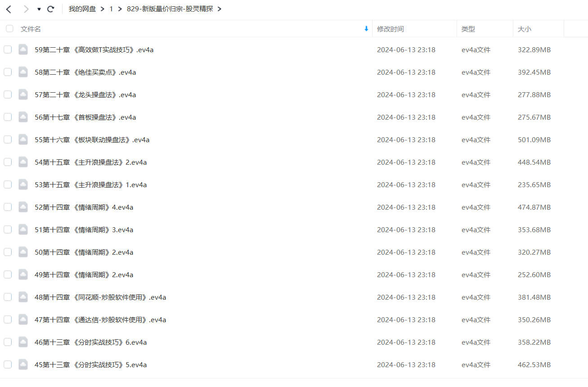Select file name 50第十四章《情绪周期》2.ev4a
The height and width of the screenshot is (387, 588).
[x=84, y=252]
